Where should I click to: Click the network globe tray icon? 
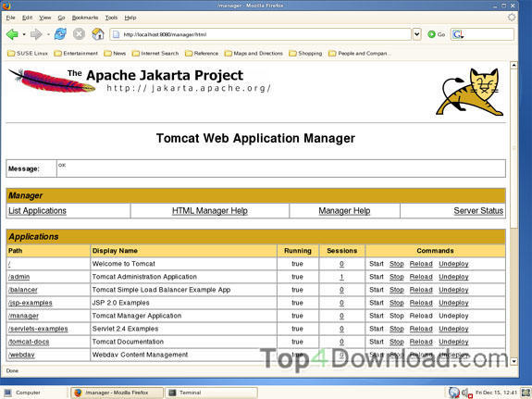click(454, 393)
